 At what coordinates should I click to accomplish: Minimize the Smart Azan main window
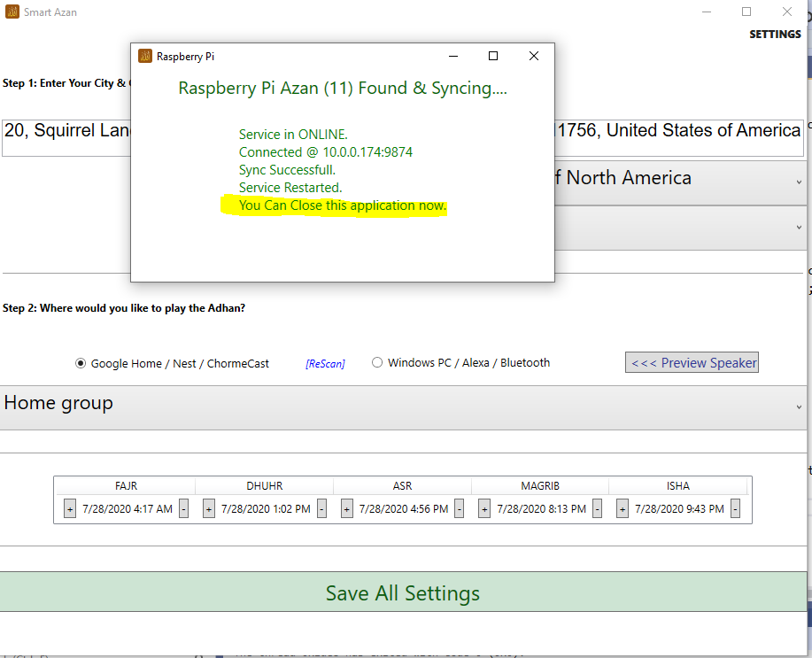click(707, 12)
